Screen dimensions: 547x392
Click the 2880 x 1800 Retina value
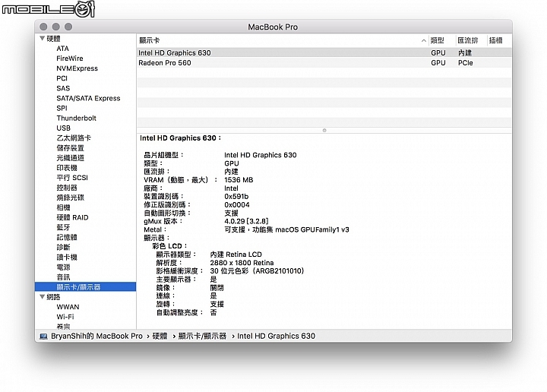pyautogui.click(x=242, y=263)
